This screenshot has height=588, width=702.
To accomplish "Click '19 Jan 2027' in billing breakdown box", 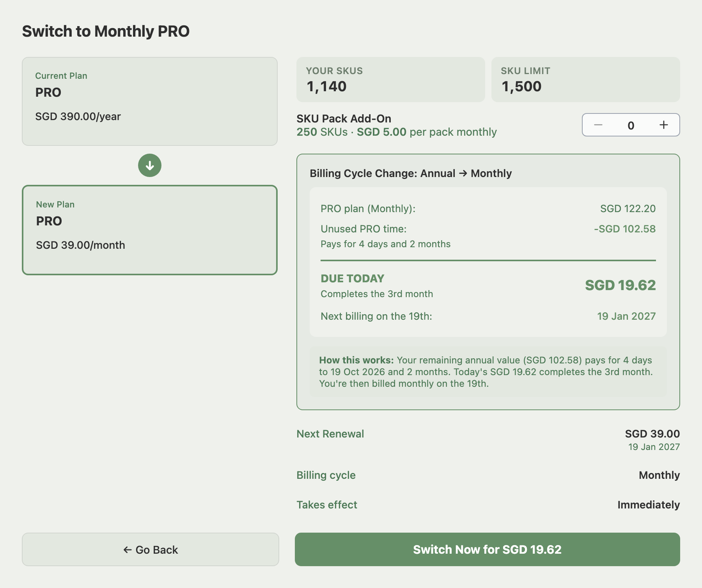I will [x=626, y=316].
